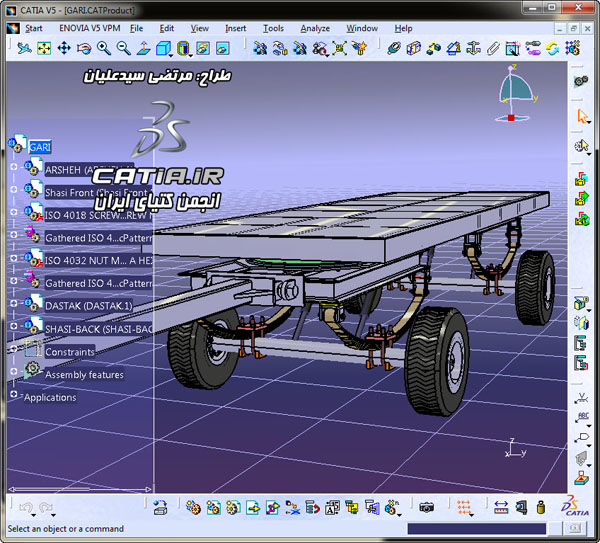Viewport: 600px width, 543px height.
Task: Activate Fly Mode airplane icon
Action: [24, 49]
